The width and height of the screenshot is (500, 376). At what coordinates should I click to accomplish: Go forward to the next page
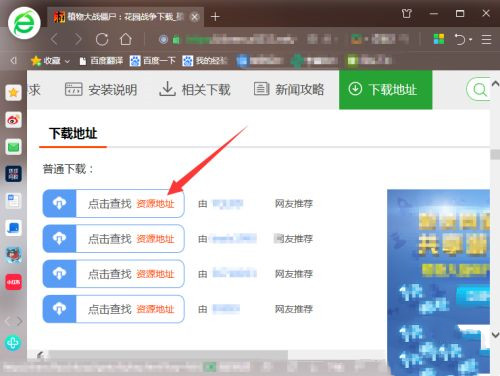(78, 40)
